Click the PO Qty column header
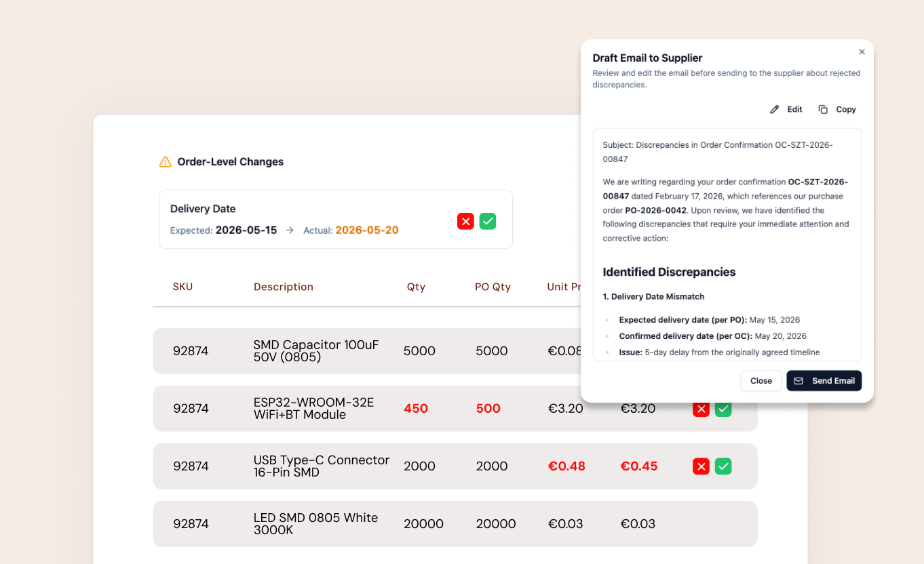The height and width of the screenshot is (564, 924). (493, 287)
